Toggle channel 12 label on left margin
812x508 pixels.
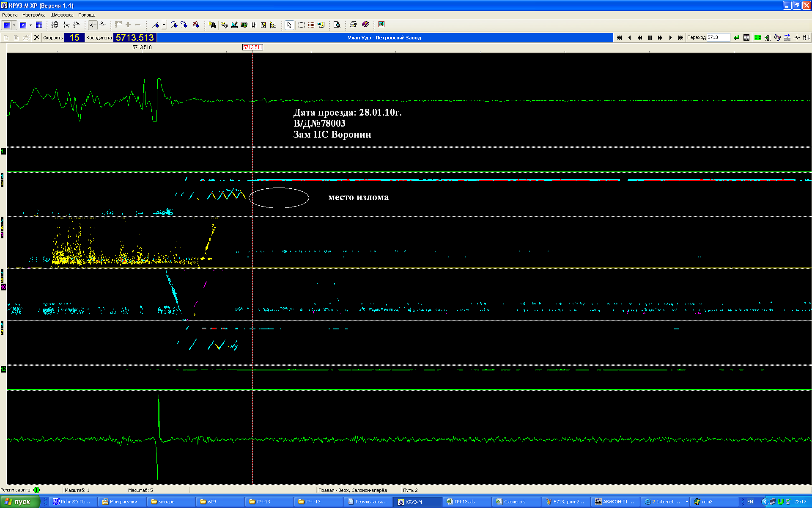(3, 369)
